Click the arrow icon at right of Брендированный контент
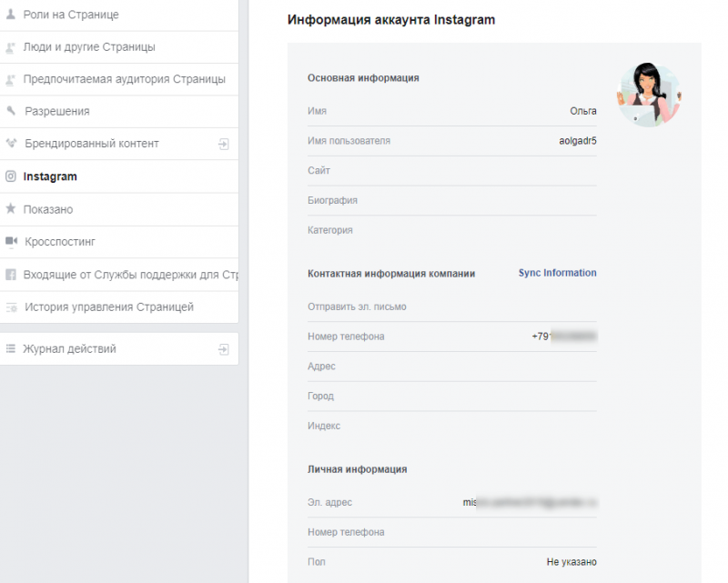 223,144
